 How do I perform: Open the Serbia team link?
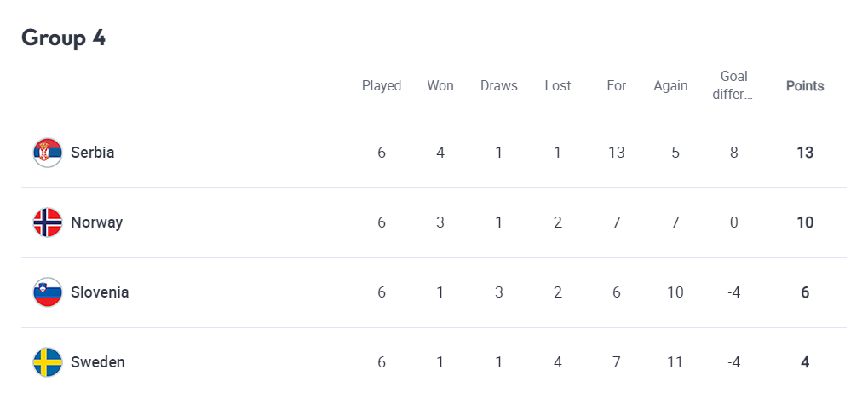pos(93,153)
